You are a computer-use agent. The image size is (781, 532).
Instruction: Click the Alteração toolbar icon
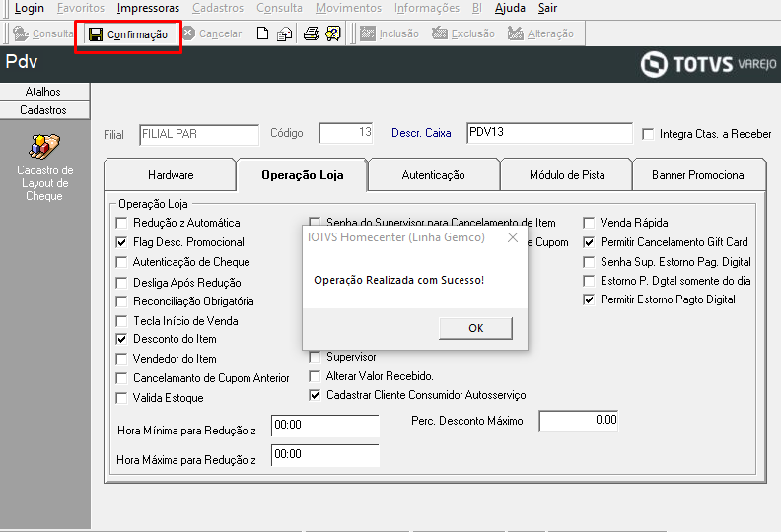tap(516, 33)
